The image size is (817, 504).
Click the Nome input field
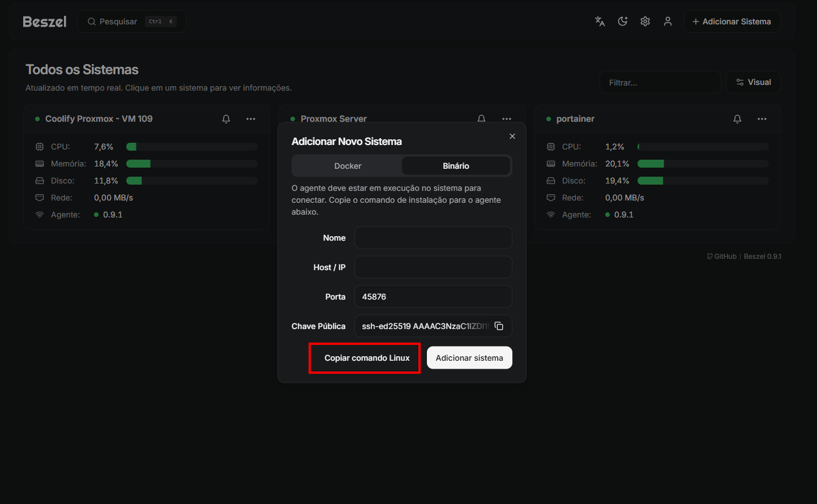433,238
